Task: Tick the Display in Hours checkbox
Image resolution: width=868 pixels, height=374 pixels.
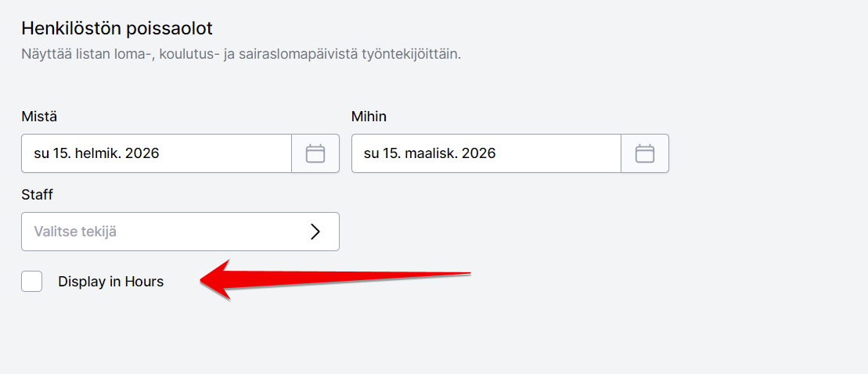Action: pos(32,282)
